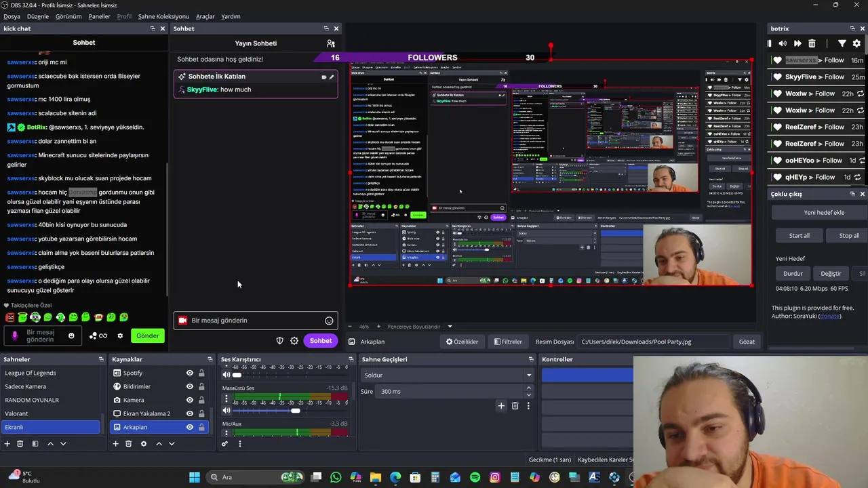The height and width of the screenshot is (488, 868).
Task: Click botrix volume speaker icon
Action: [783, 43]
